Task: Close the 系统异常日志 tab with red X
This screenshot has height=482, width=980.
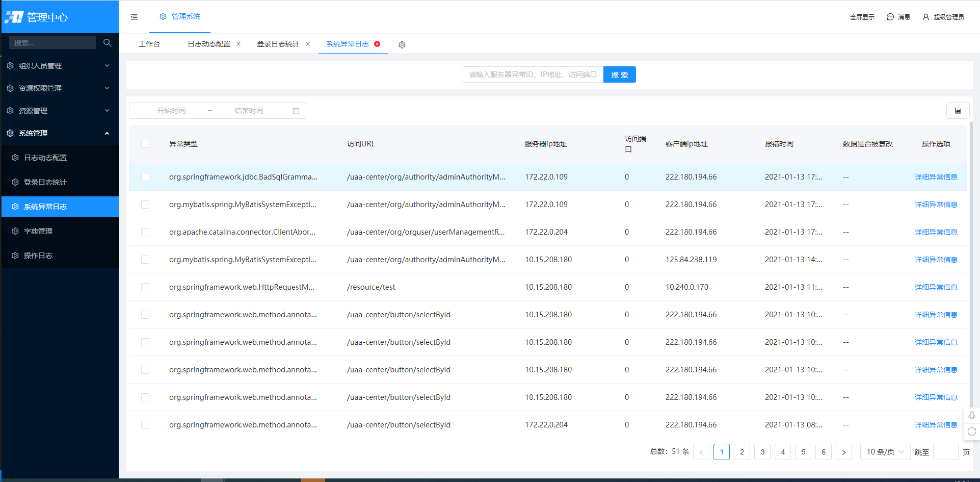Action: point(377,44)
